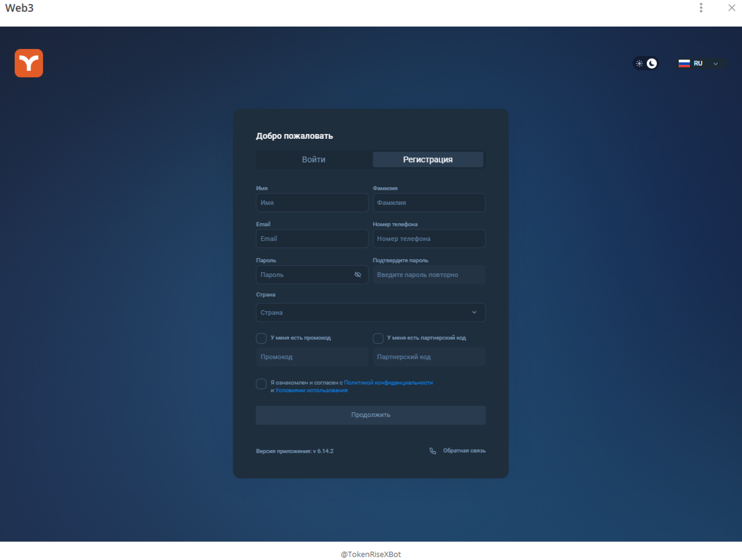
Task: Accept the privacy policy agreement checkbox
Action: (261, 383)
